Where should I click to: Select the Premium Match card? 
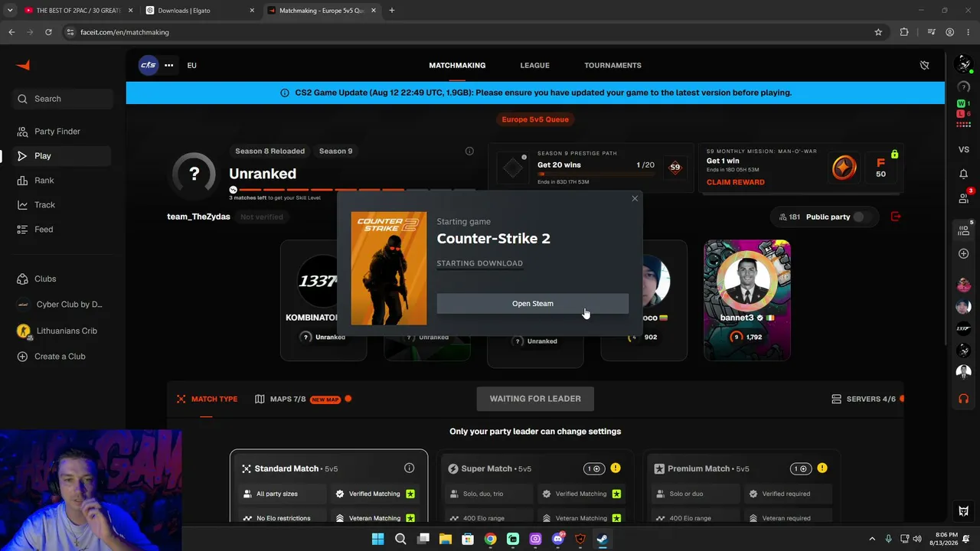[743, 486]
